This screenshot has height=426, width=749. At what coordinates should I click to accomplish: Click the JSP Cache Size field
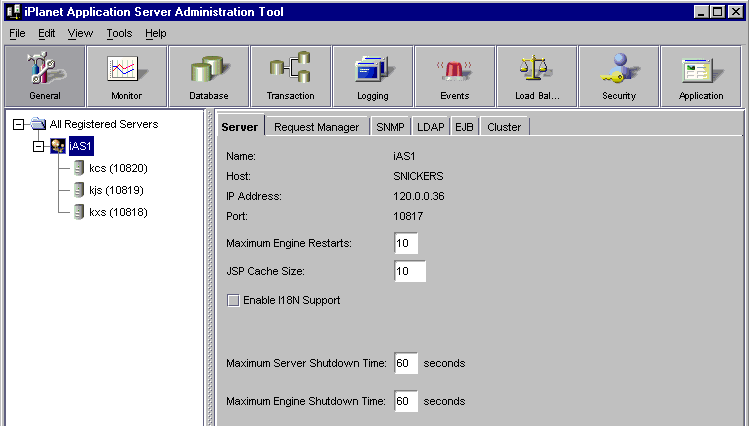(x=410, y=271)
